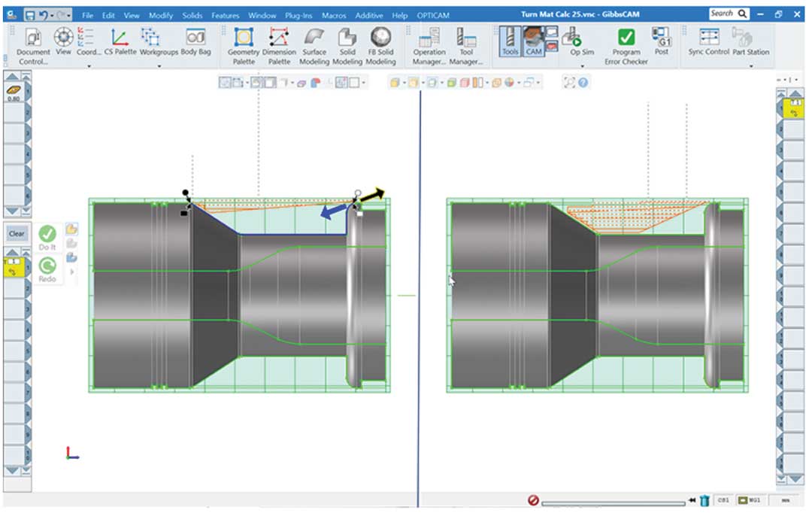Toggle the Tools palette button

(511, 41)
